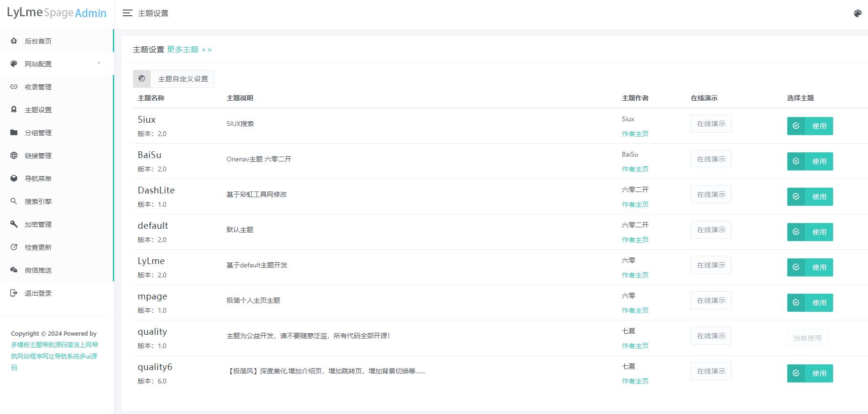Click the refresh icon for 检查更新
The height and width of the screenshot is (414, 868).
[14, 247]
